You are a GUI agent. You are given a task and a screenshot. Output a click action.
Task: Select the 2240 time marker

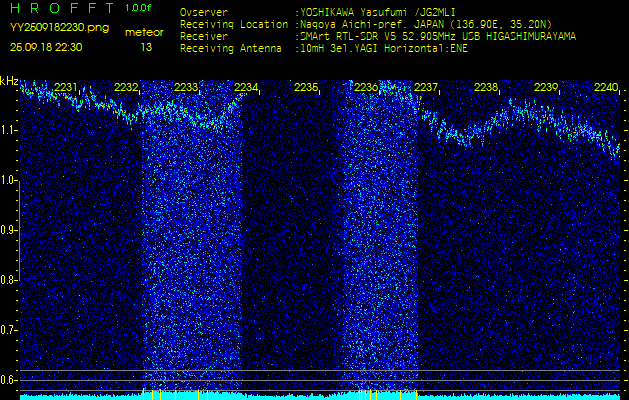point(606,88)
